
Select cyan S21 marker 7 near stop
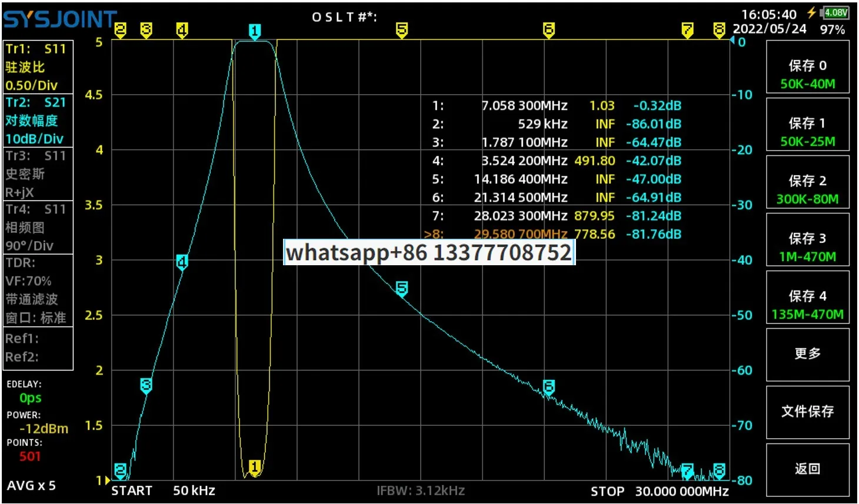click(687, 470)
